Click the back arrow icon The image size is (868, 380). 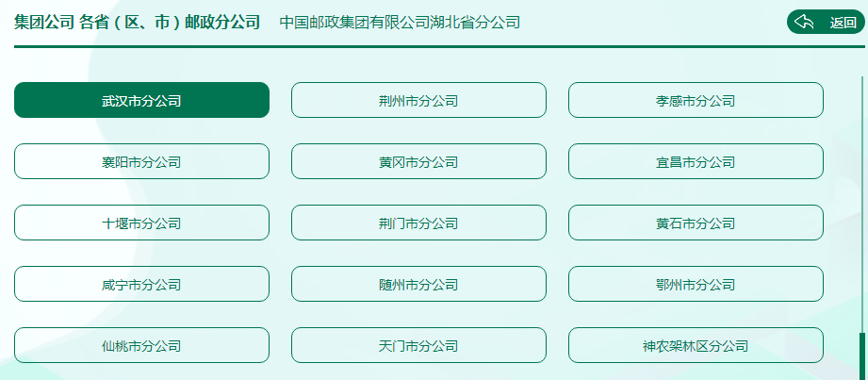pyautogui.click(x=804, y=23)
